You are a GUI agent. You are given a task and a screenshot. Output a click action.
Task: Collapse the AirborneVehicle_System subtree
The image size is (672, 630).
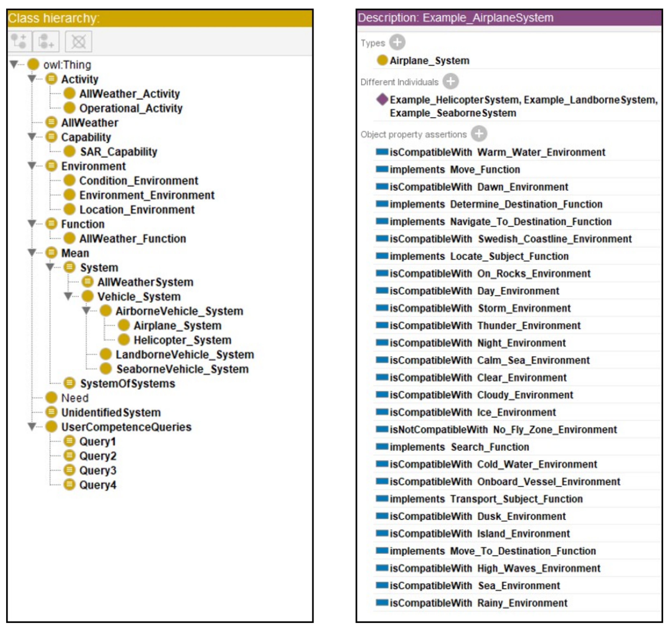[86, 310]
